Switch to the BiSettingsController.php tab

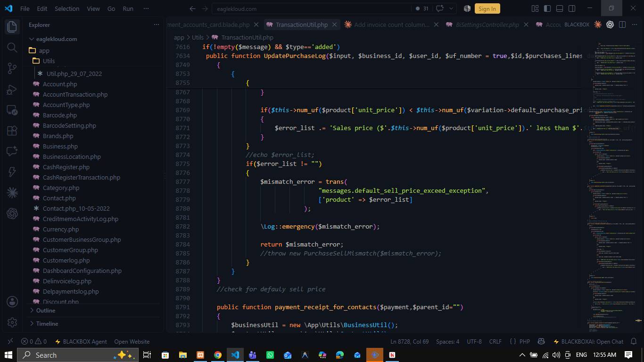coord(487,25)
